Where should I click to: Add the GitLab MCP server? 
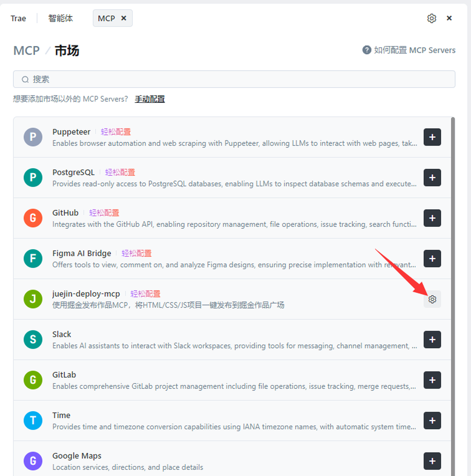(x=432, y=380)
